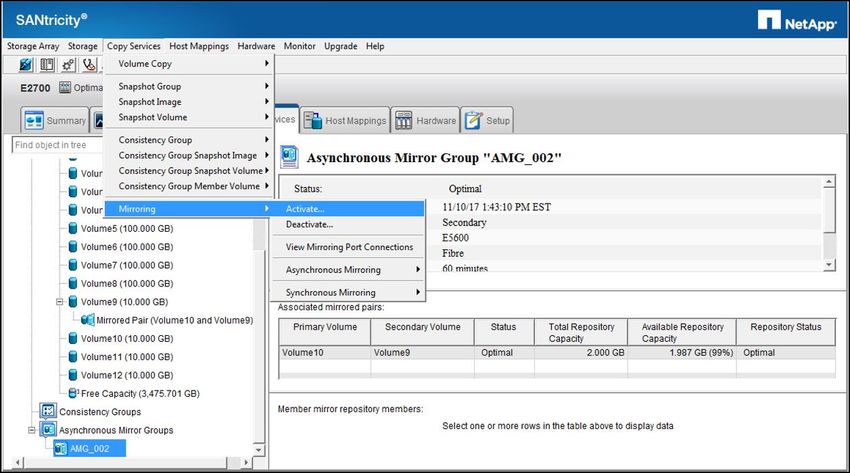Click the Host Mappings tab icon

coord(313,120)
